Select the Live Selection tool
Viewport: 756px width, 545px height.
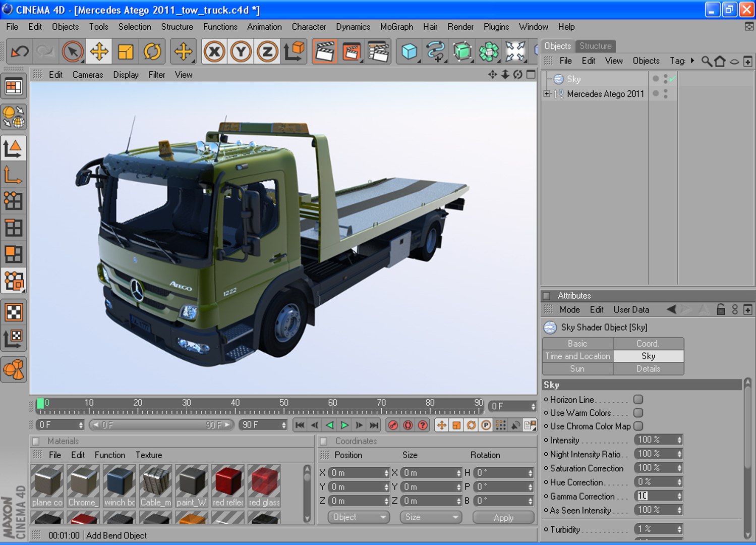(73, 51)
